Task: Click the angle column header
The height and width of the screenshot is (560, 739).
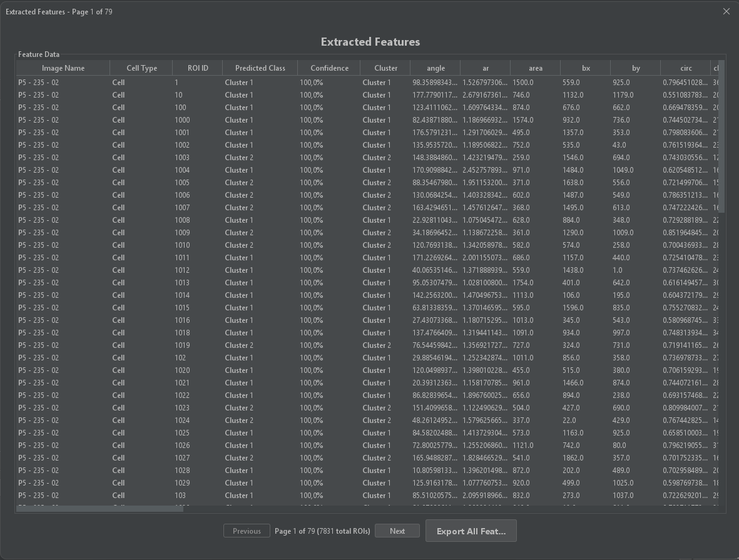Action: point(435,68)
